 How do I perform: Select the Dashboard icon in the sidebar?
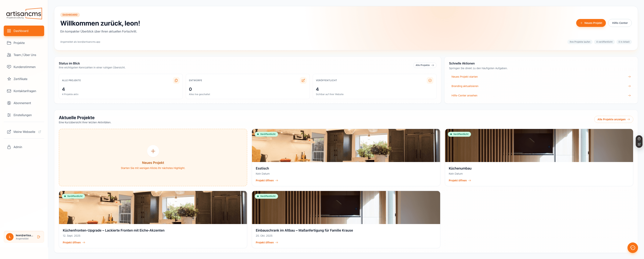[x=9, y=31]
